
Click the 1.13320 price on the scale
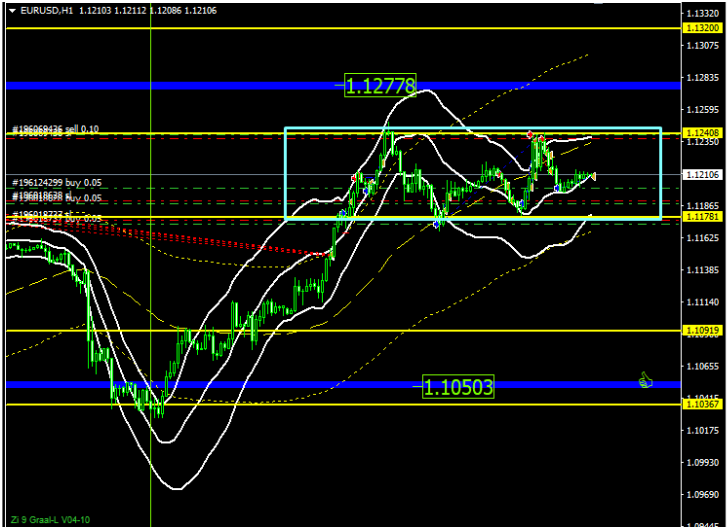coord(705,13)
